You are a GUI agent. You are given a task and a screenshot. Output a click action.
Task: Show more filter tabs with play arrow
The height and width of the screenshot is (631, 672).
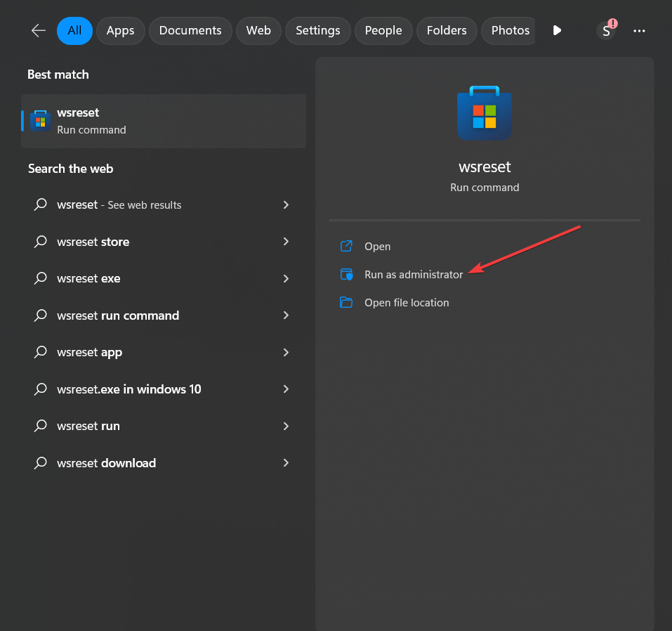click(557, 30)
